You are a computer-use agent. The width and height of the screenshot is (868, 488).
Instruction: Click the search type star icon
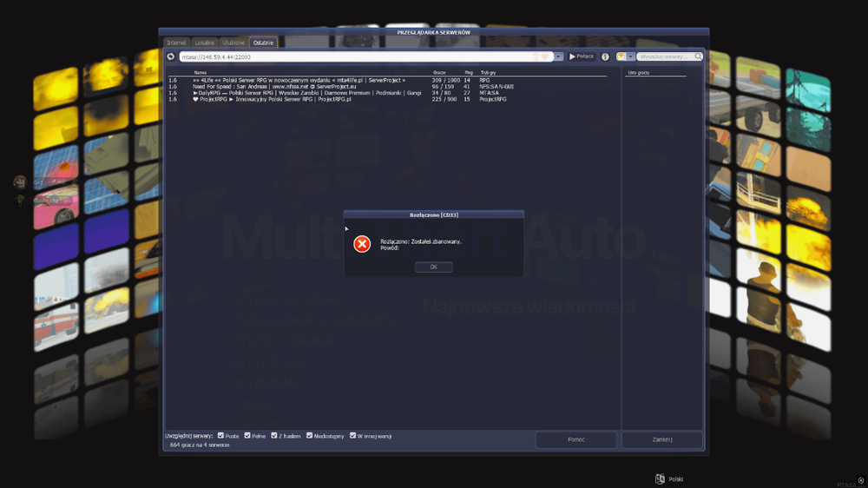pos(621,56)
